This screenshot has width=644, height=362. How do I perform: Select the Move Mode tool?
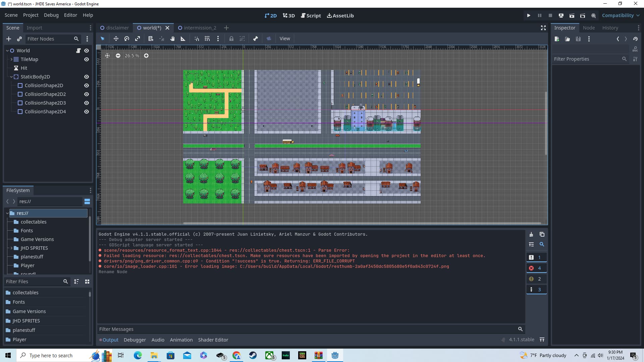click(116, 39)
